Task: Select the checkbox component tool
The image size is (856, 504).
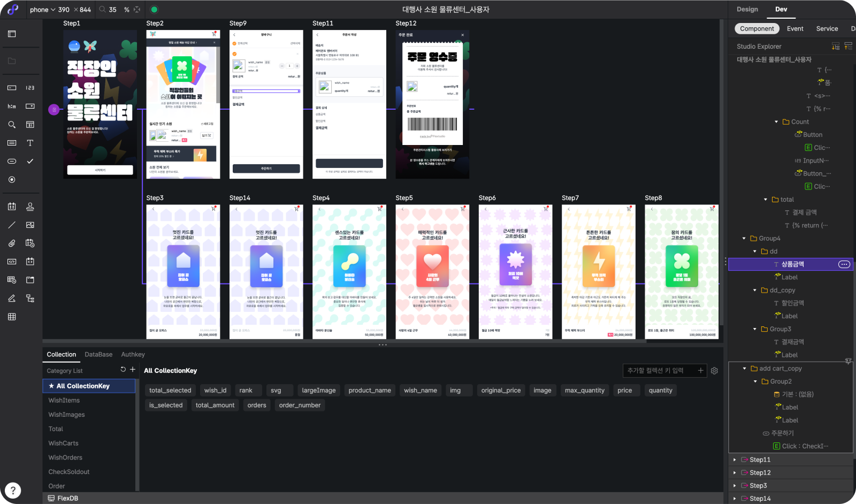Action: point(30,161)
